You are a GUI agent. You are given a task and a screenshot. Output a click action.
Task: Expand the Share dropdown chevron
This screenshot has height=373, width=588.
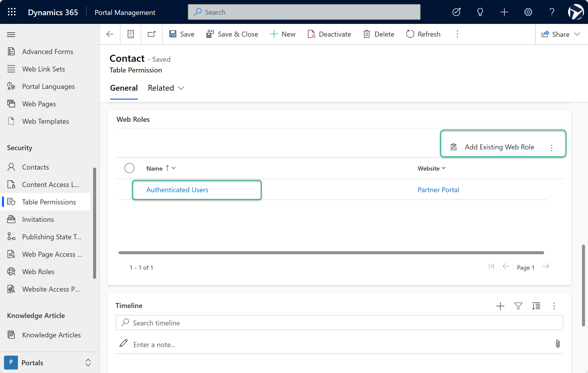point(577,34)
